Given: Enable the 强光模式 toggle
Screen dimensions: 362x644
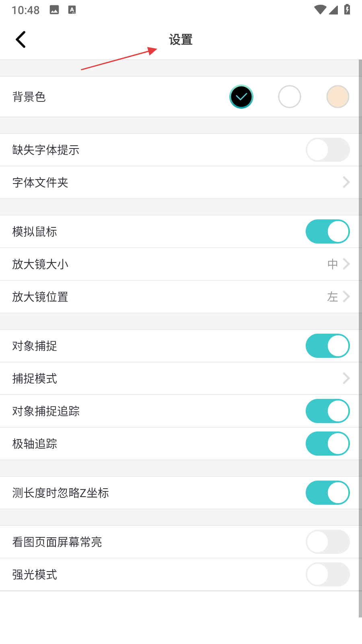Looking at the screenshot, I should (327, 575).
